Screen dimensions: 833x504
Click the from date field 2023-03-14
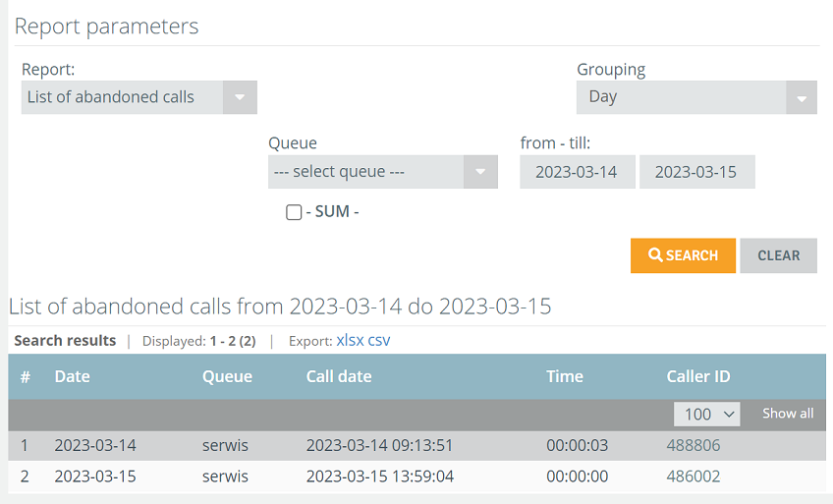pyautogui.click(x=577, y=172)
